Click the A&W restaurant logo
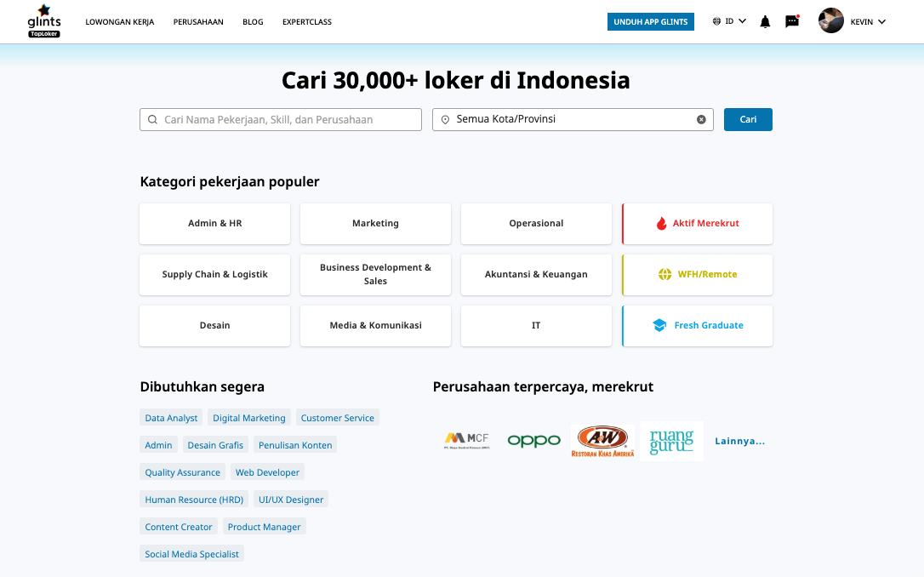 (x=602, y=441)
